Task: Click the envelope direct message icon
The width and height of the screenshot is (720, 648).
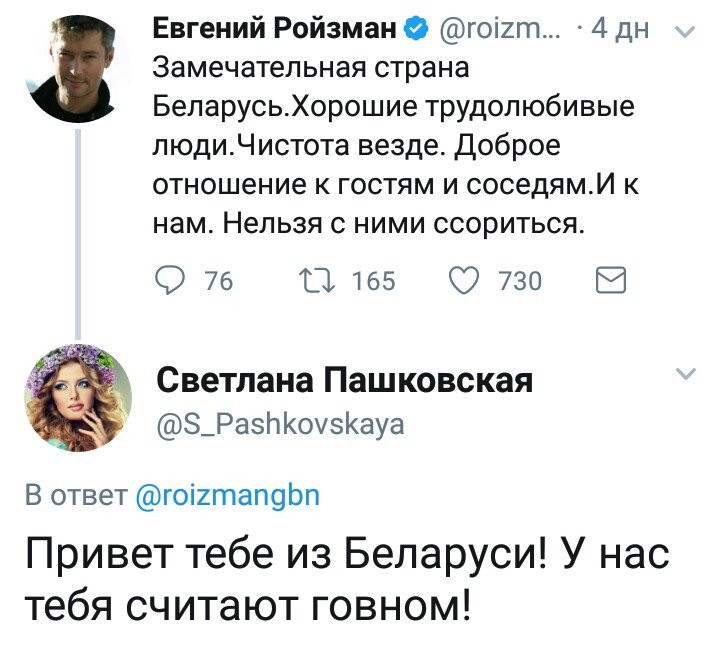Action: (x=610, y=281)
